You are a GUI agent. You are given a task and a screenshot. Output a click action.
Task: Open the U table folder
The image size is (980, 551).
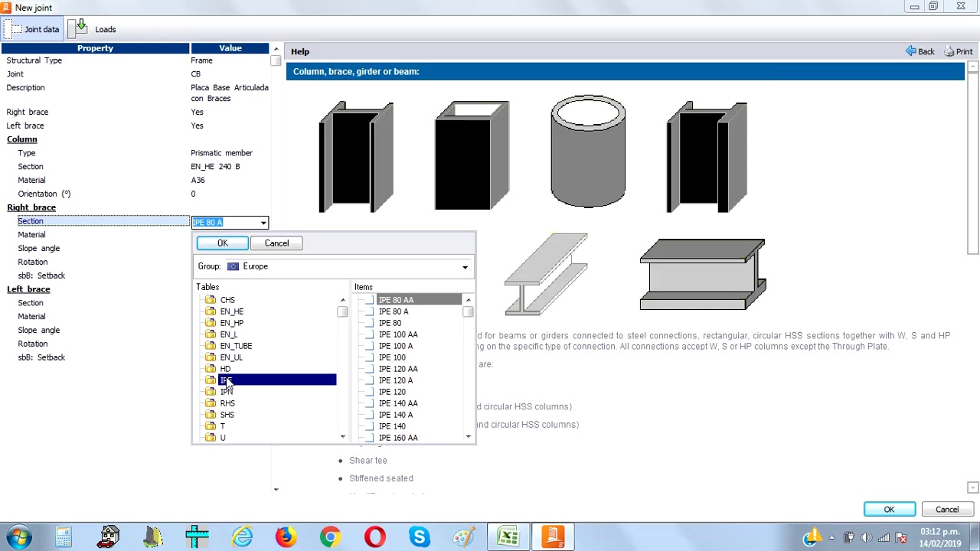pyautogui.click(x=223, y=438)
